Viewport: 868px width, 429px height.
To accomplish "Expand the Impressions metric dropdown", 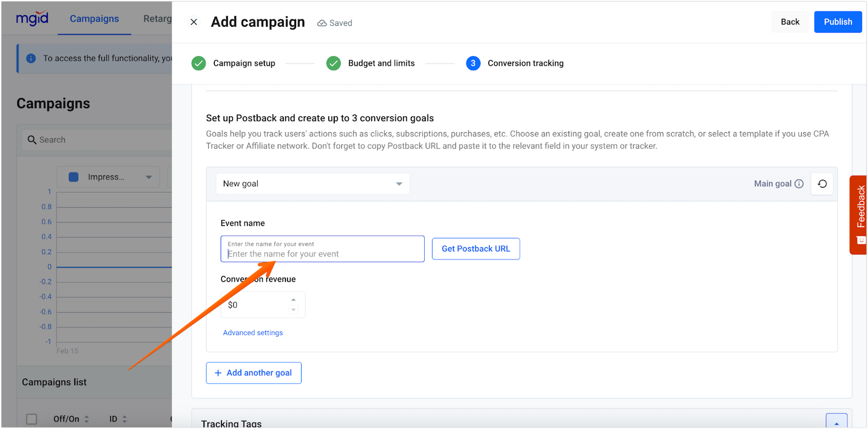I will coord(149,177).
